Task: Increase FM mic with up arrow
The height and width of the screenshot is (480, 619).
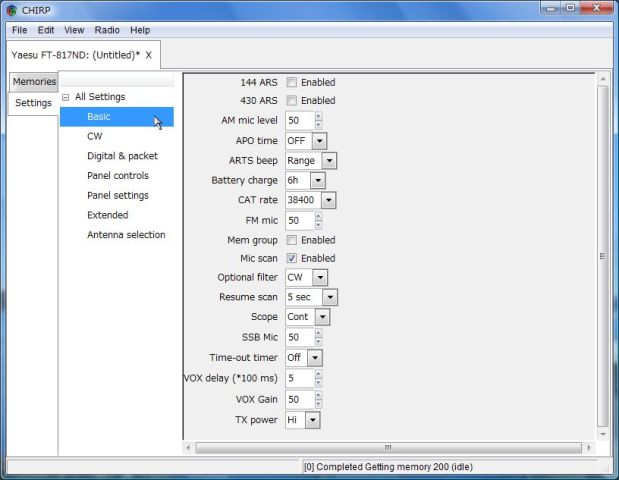Action: 318,216
